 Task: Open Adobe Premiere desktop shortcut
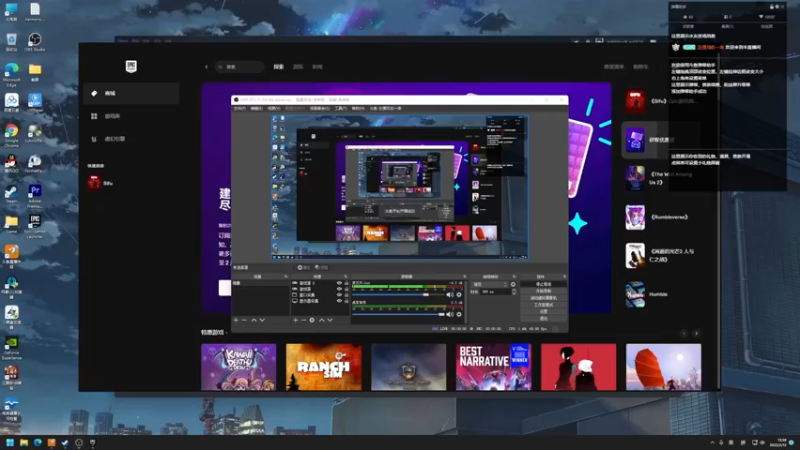tap(35, 196)
